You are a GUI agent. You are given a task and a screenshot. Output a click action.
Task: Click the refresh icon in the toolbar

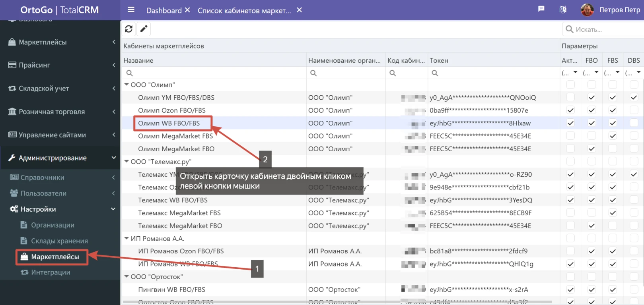click(128, 29)
